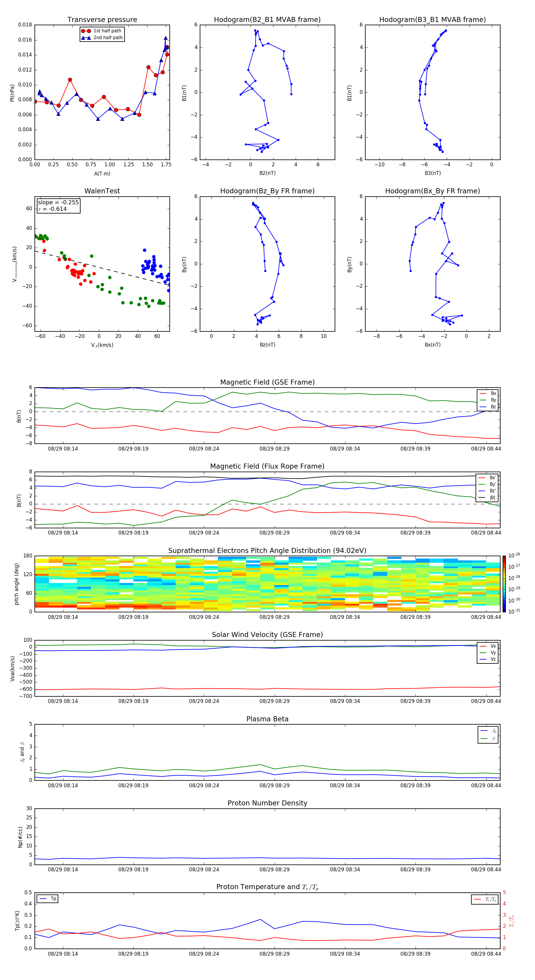
Task: Click the Hodogram(Bx_By FR frame) title
Action: pos(432,191)
